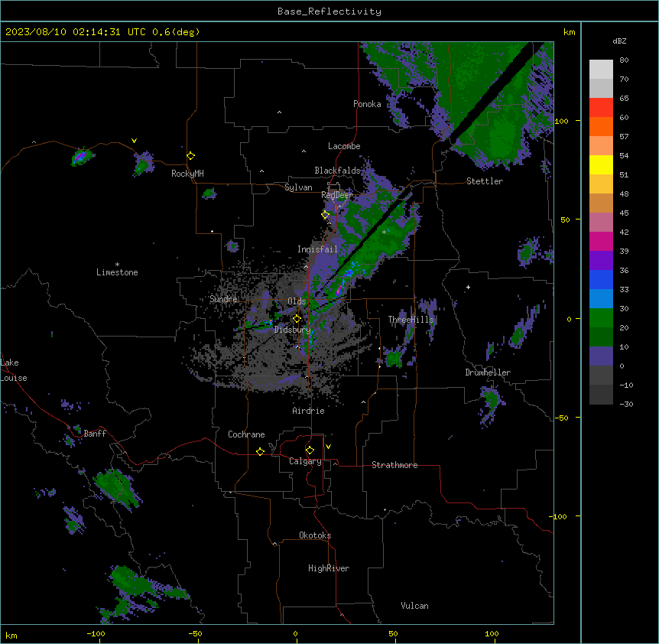Click the white plus marker north of Drumheller
659x644 pixels.
[468, 287]
